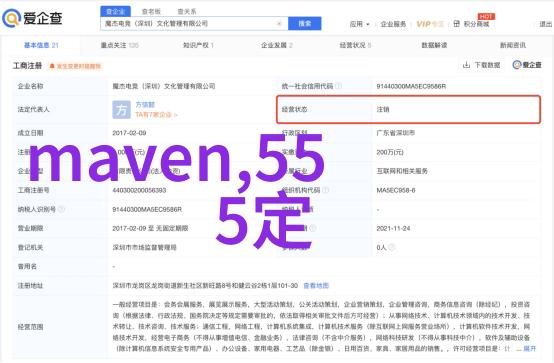
Task: Select the 互联网和相关服务 industry value
Action: point(402,171)
